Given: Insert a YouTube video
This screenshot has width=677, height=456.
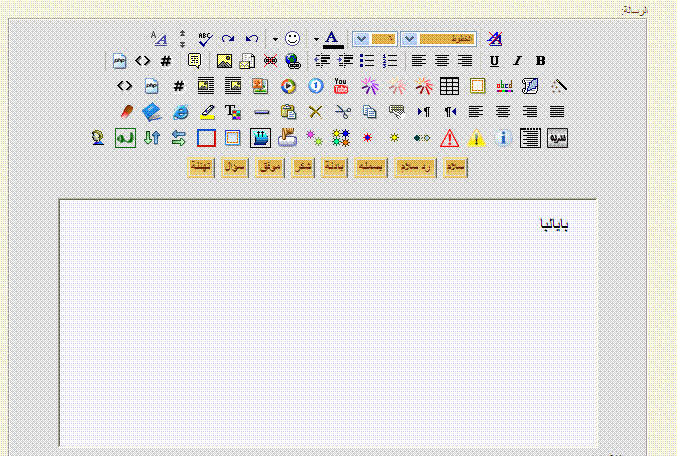Looking at the screenshot, I should 341,86.
